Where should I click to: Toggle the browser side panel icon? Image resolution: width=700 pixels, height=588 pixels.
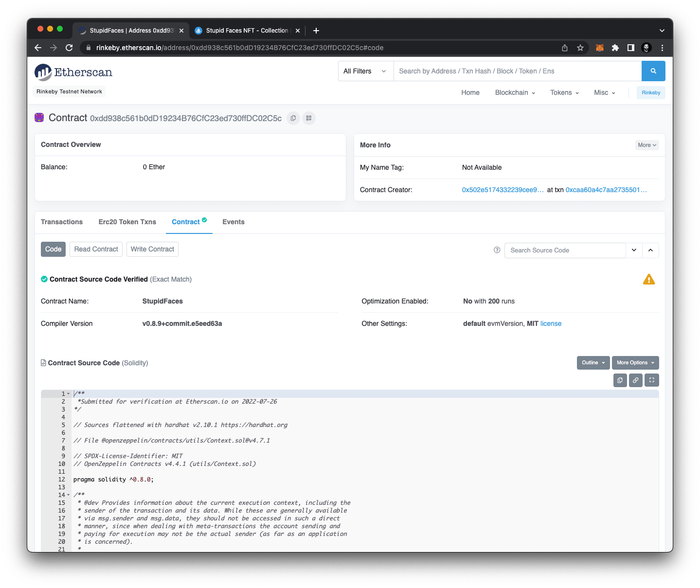[x=631, y=48]
